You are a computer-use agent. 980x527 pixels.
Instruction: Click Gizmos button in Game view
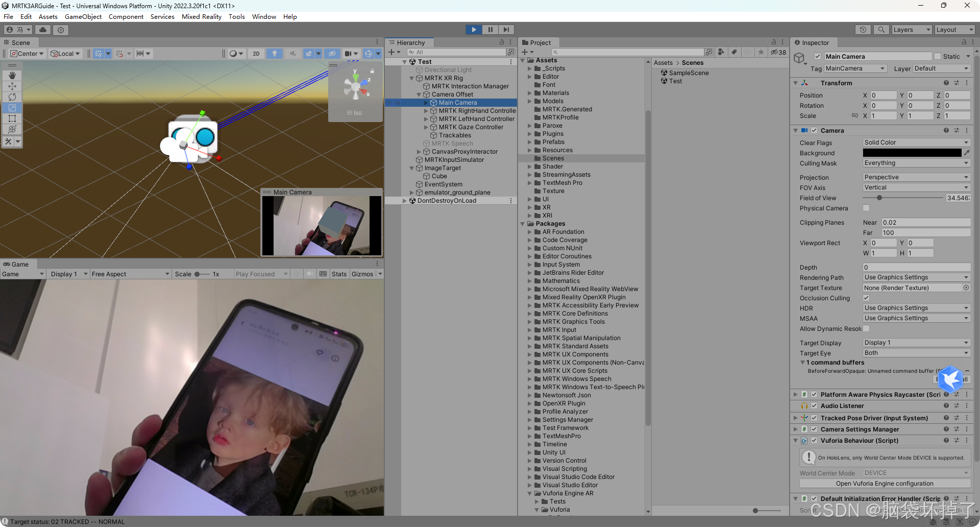362,274
